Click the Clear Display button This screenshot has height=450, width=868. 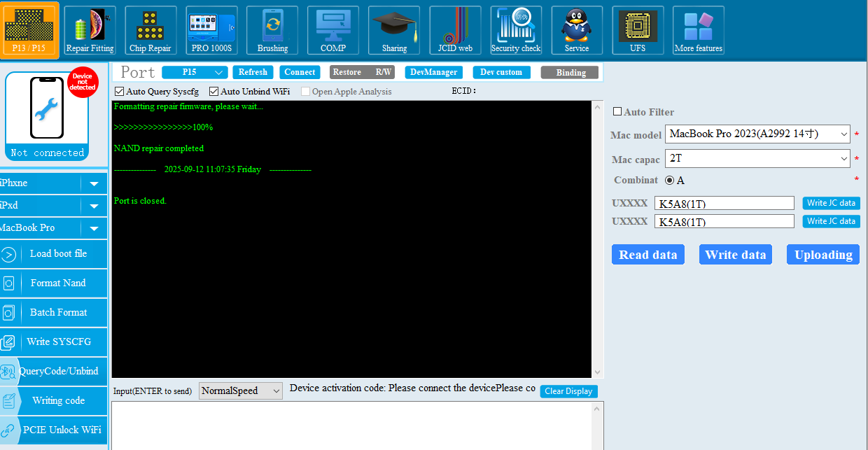pos(568,391)
